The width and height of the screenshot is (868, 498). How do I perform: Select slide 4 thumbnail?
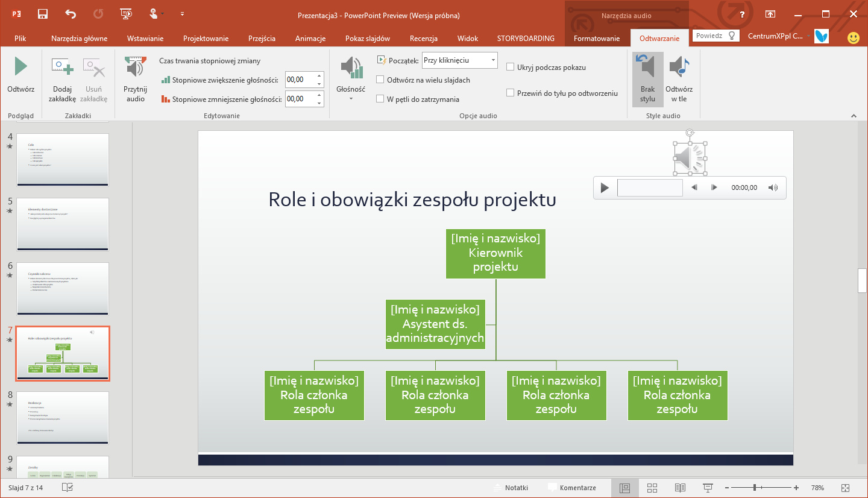63,160
